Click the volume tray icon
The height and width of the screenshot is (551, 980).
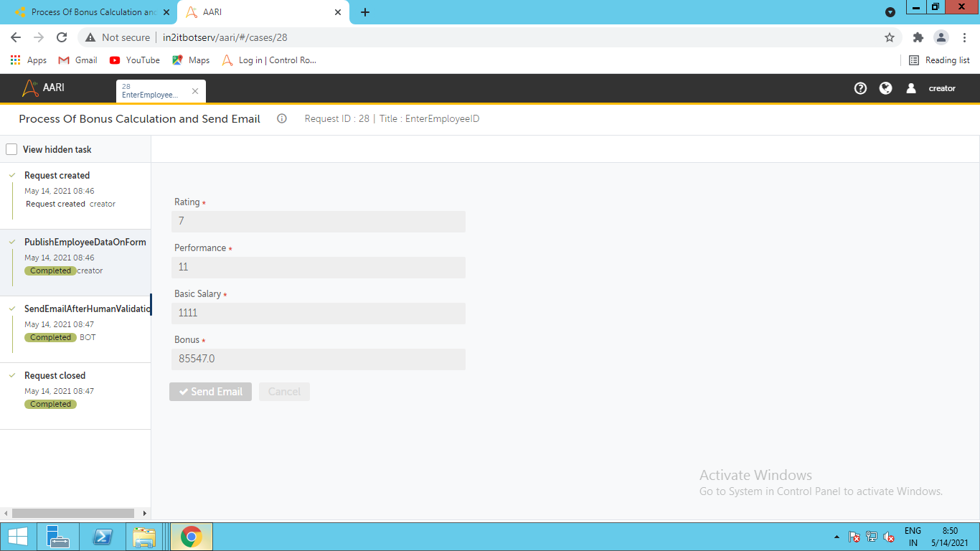point(889,537)
